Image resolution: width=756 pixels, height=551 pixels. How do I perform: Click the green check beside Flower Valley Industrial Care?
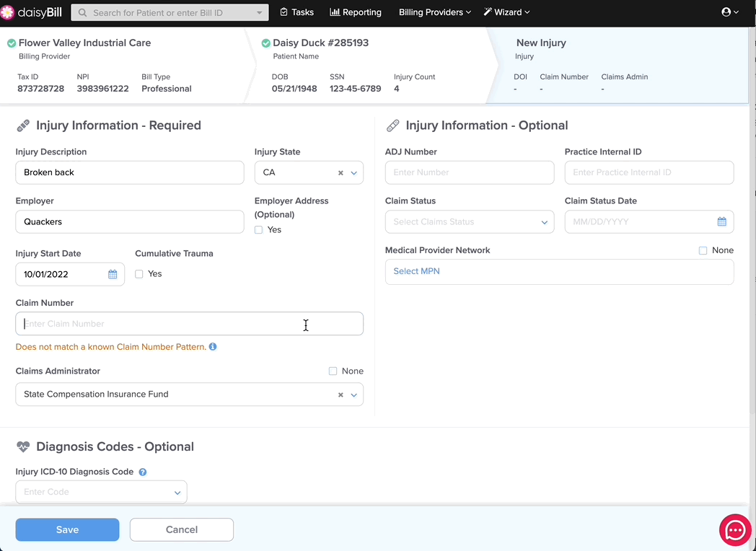click(x=11, y=43)
